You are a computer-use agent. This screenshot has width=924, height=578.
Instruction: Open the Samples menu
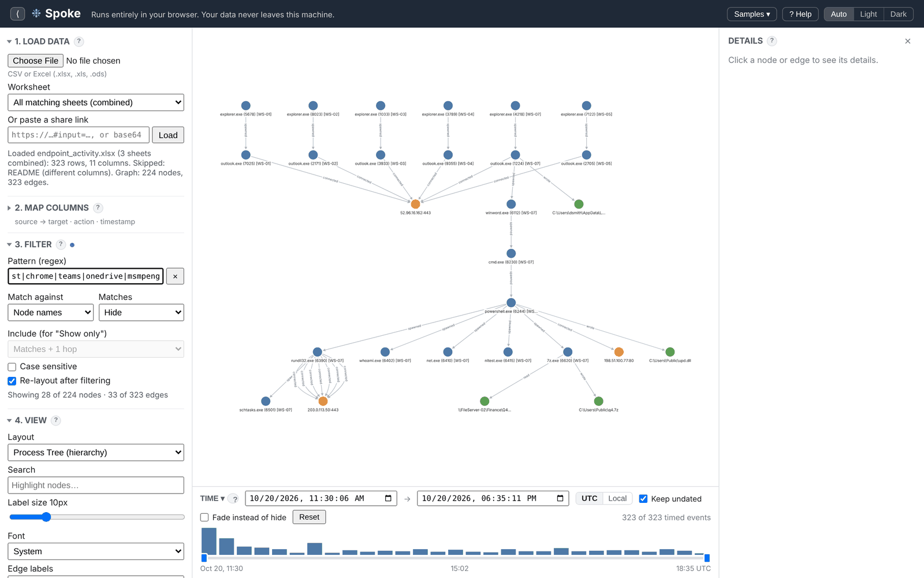point(752,14)
